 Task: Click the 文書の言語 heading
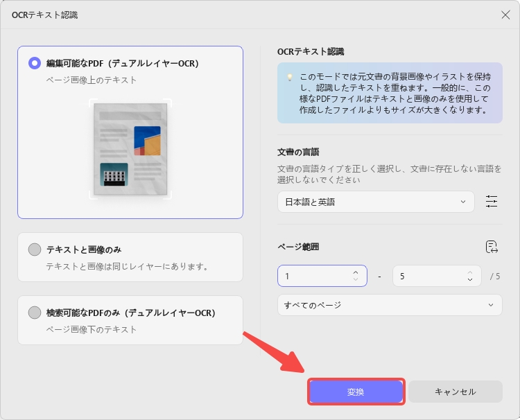pyautogui.click(x=298, y=152)
